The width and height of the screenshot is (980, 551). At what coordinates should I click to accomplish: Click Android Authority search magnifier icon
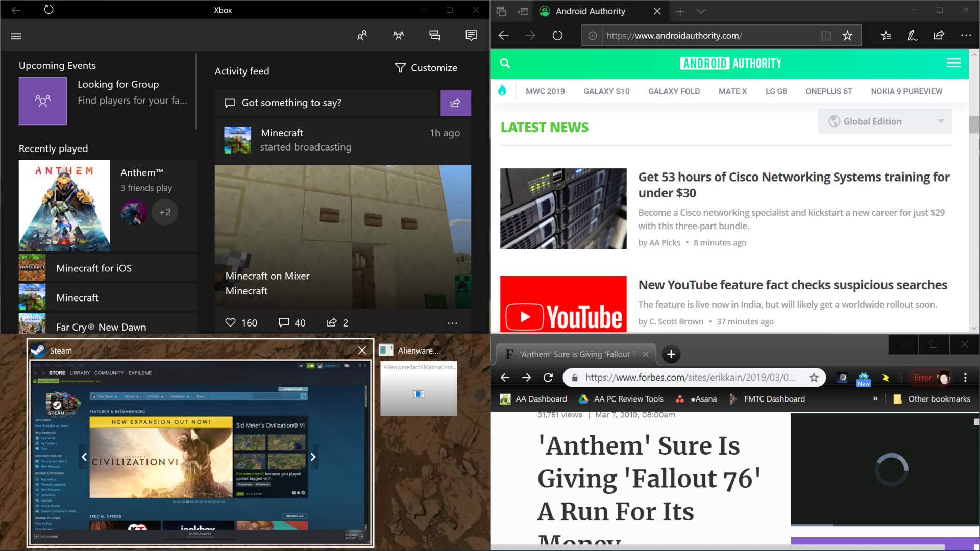(505, 63)
